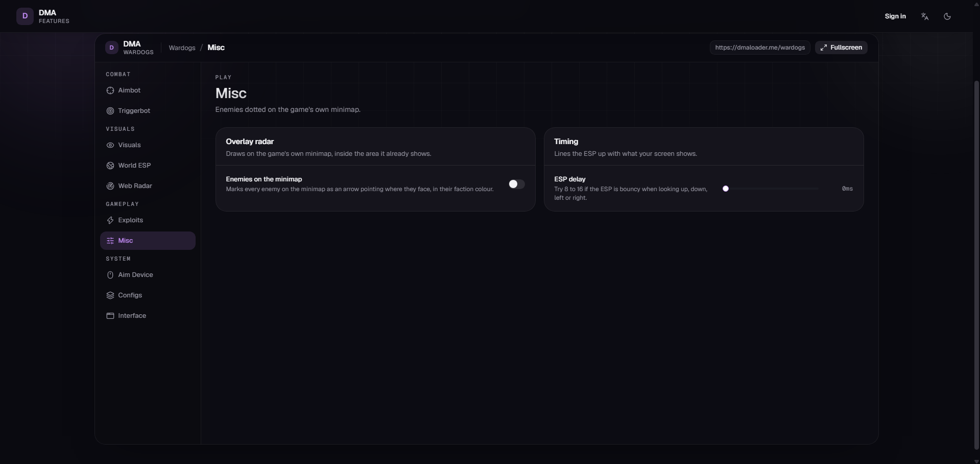Click the 0ms delay value
Screen dimensions: 980x464
click(847, 189)
